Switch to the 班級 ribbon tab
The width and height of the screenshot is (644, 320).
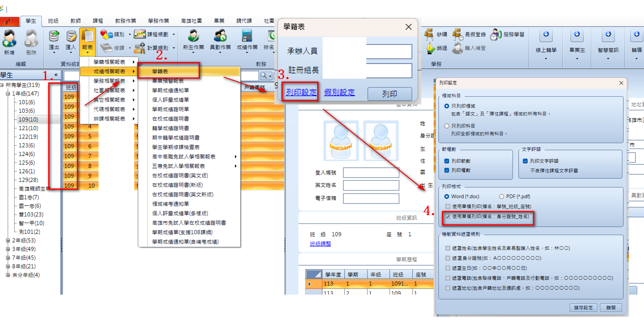click(53, 21)
